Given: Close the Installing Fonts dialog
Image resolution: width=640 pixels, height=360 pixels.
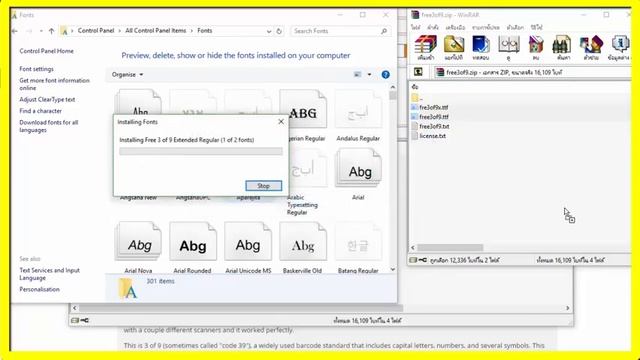Looking at the screenshot, I should tap(281, 122).
